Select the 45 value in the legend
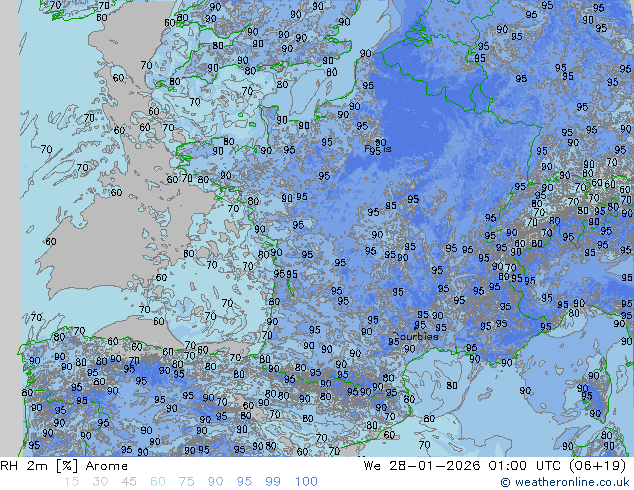The image size is (634, 490). point(129,482)
